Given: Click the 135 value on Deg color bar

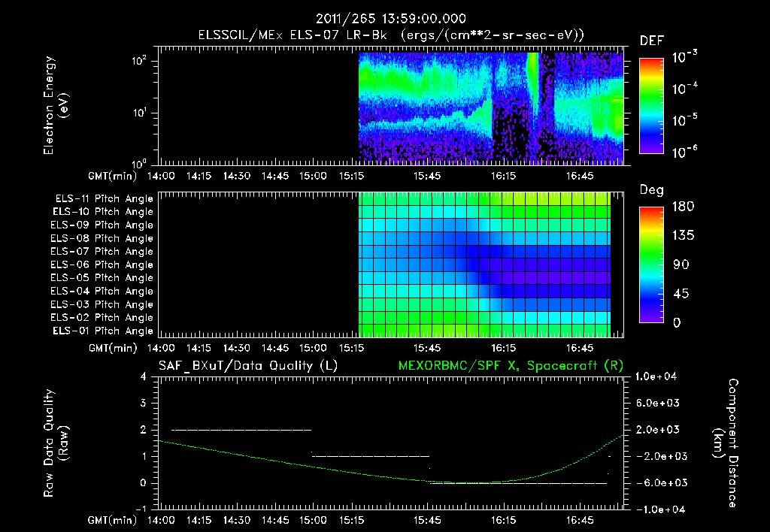Looking at the screenshot, I should (683, 235).
